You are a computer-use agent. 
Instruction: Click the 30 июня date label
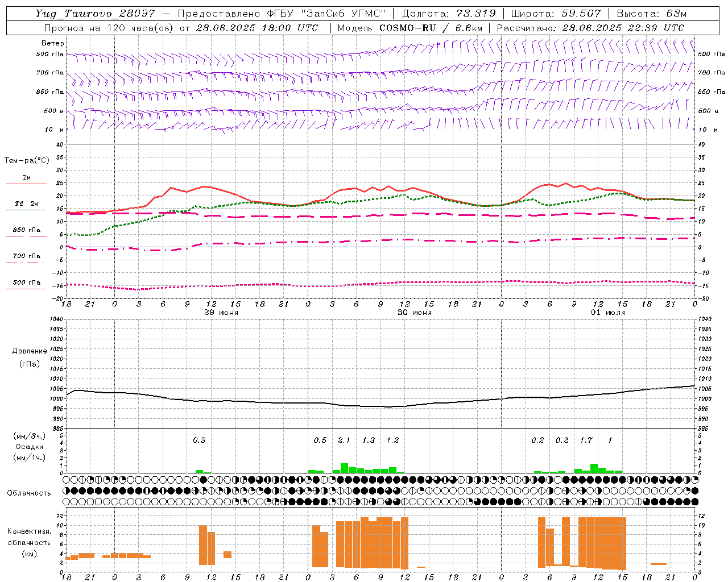click(x=415, y=313)
